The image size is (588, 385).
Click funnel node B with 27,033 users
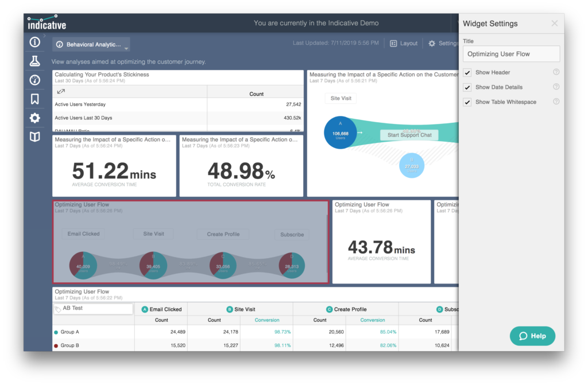[411, 165]
